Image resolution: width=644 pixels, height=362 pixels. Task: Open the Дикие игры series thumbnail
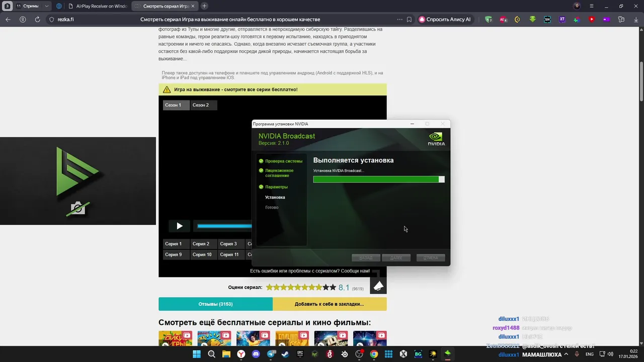pos(175,338)
